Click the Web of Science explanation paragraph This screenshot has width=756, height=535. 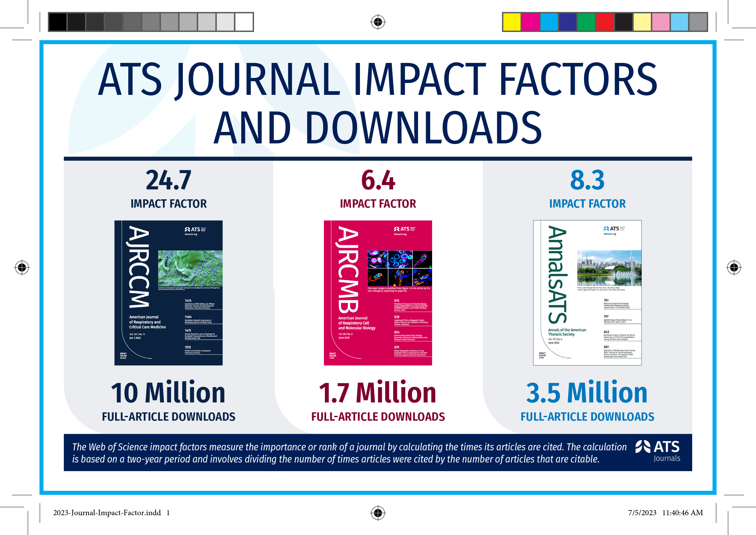[349, 453]
